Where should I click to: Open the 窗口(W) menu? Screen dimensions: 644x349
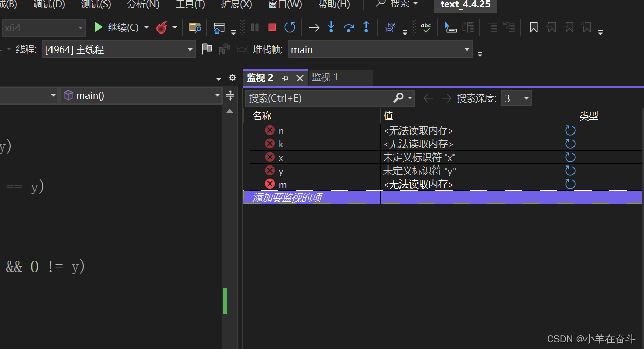point(285,4)
